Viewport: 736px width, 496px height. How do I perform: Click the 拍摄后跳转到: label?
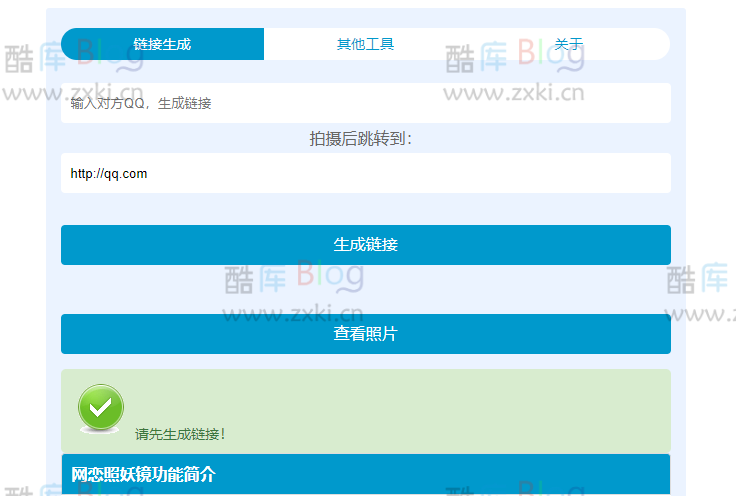(360, 138)
